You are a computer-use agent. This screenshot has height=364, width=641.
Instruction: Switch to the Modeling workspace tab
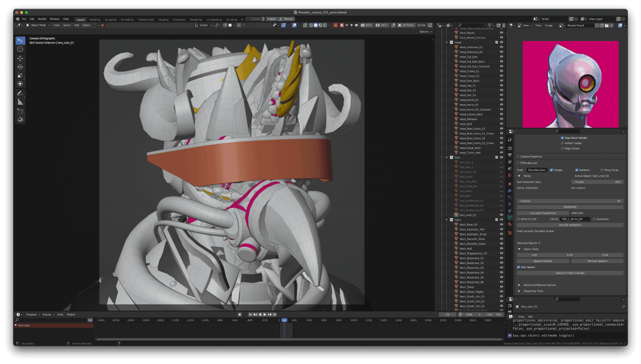tap(95, 20)
